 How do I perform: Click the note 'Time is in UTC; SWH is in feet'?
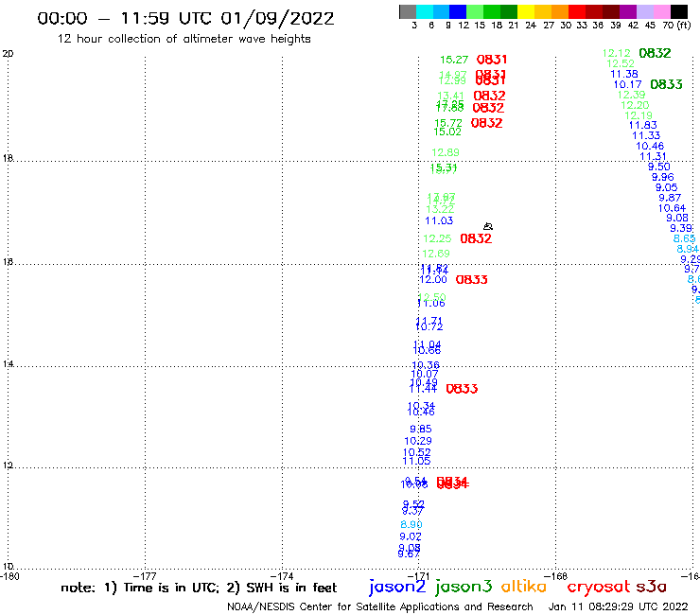(x=199, y=588)
